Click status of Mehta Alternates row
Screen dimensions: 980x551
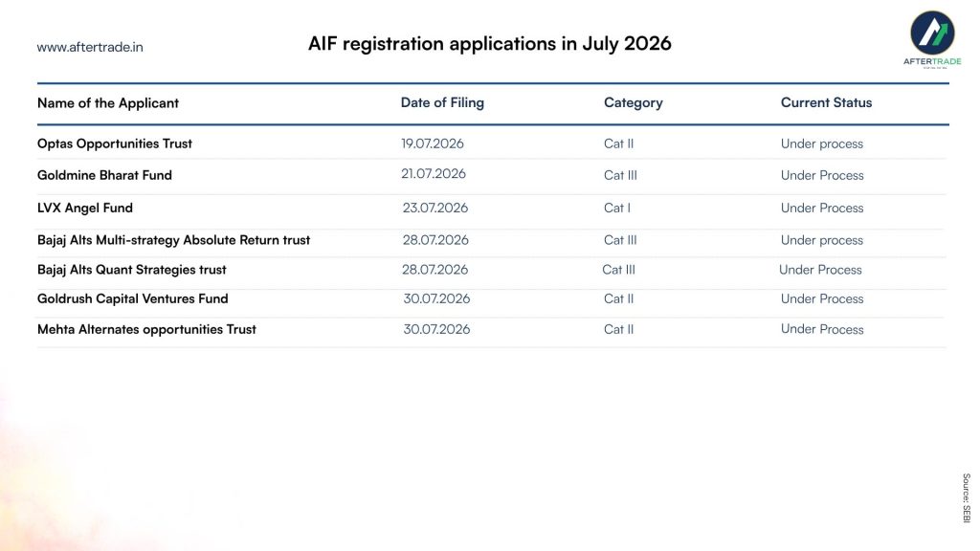pyautogui.click(x=822, y=329)
